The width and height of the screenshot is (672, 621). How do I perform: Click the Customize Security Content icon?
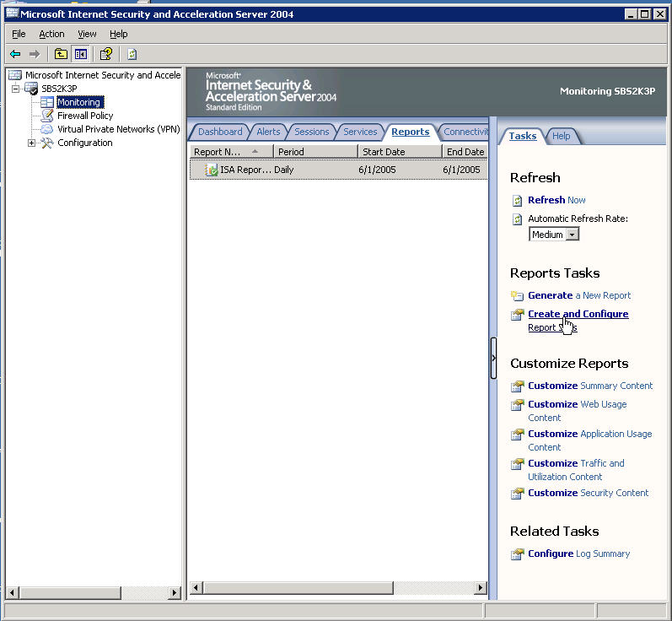pyautogui.click(x=518, y=494)
